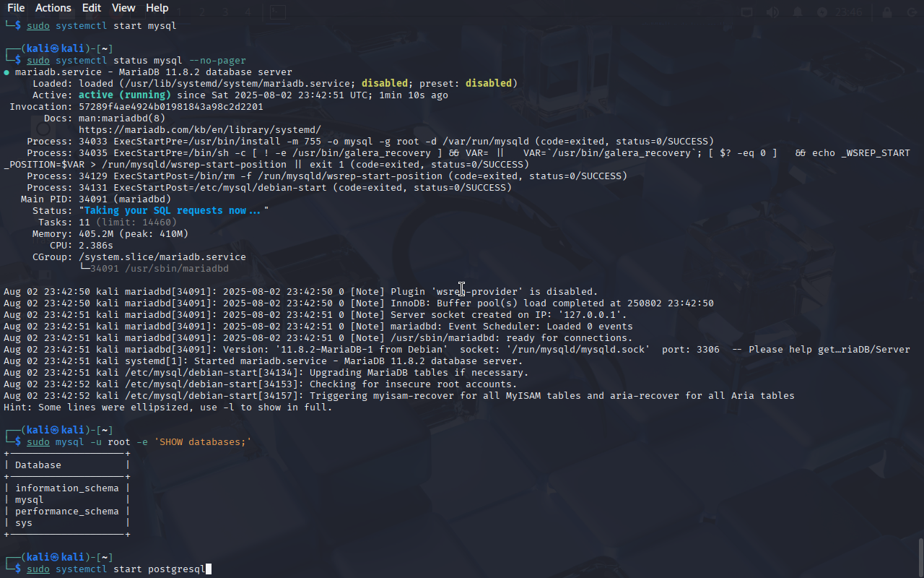Open the File menu
Screen dimensions: 924x578
pos(16,8)
